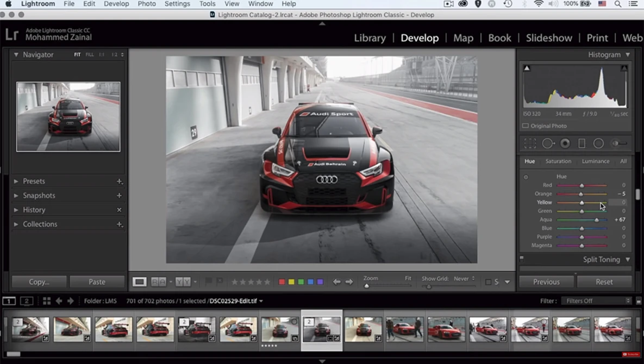Switch to Library module
Screen dimensions: 644x364
coord(370,37)
